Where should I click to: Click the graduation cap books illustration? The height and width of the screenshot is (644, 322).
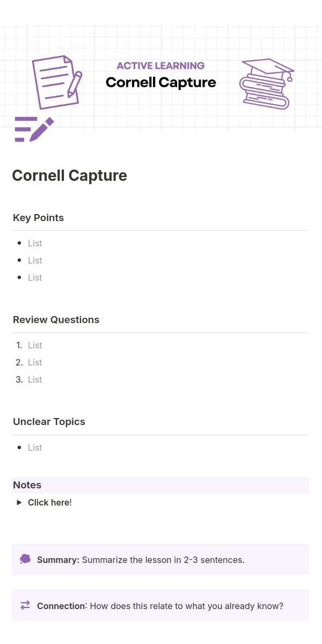point(266,84)
